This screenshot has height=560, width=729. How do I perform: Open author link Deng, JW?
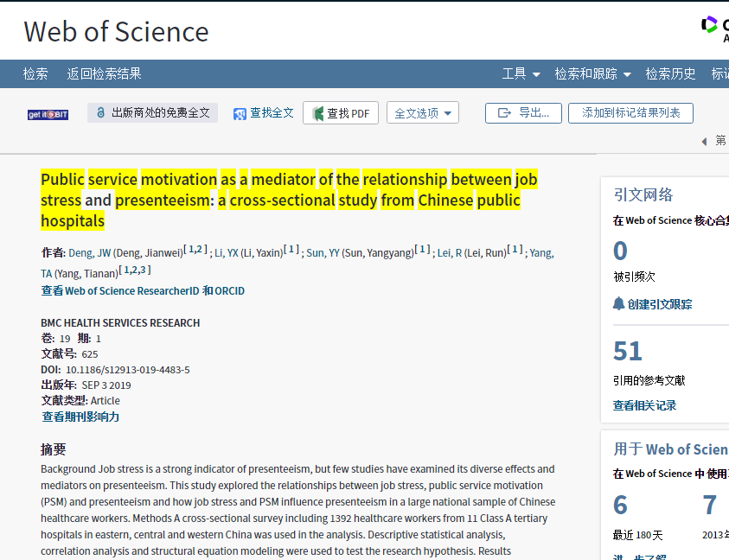[89, 253]
